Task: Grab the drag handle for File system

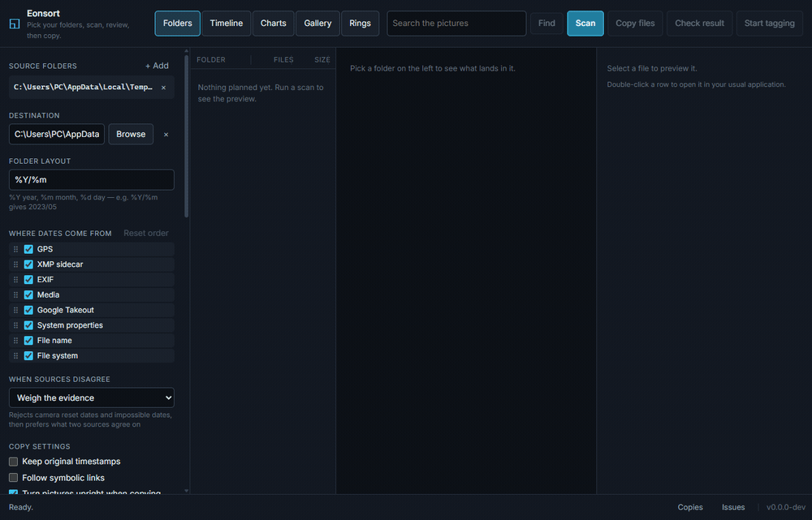Action: (x=15, y=356)
